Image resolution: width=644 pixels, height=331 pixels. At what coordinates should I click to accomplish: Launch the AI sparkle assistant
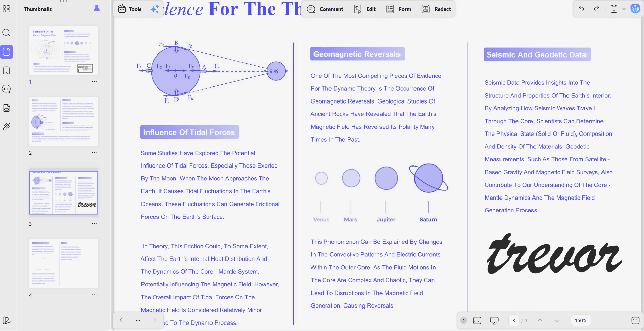155,9
